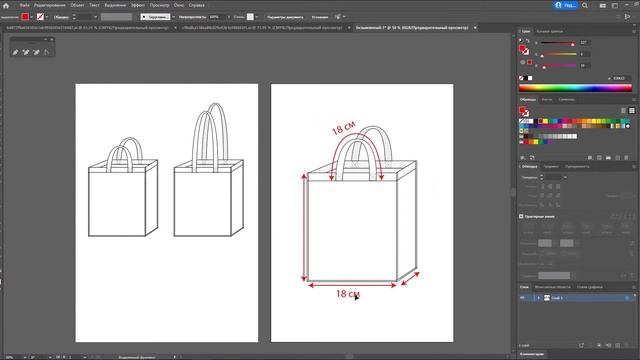Select the Anchor Point convert tool
This screenshot has height=360, width=640.
click(x=47, y=52)
